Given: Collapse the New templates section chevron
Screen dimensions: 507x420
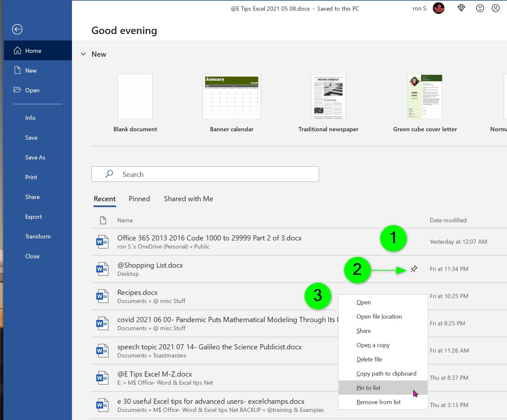Looking at the screenshot, I should tap(83, 54).
